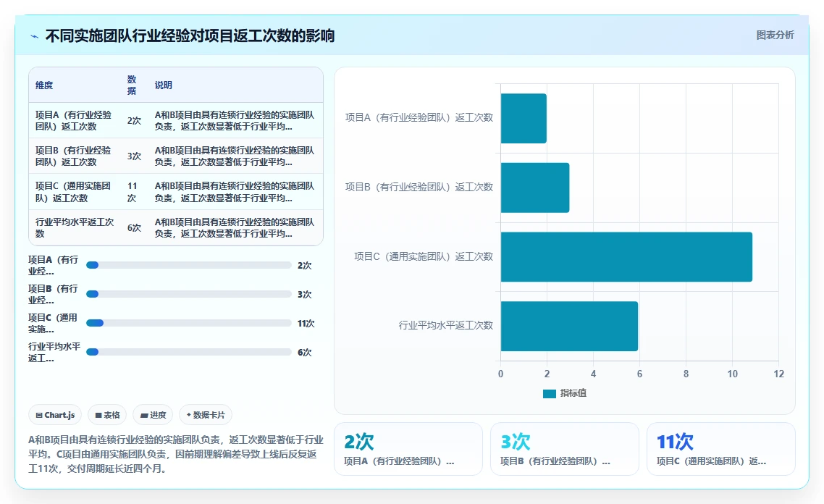Click the 项目A bar in the chart
Image resolution: width=824 pixels, height=504 pixels.
click(x=524, y=118)
